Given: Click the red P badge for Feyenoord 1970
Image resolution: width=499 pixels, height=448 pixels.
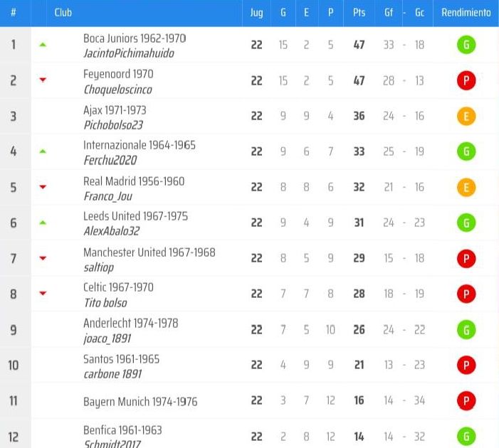Looking at the screenshot, I should pyautogui.click(x=466, y=80).
